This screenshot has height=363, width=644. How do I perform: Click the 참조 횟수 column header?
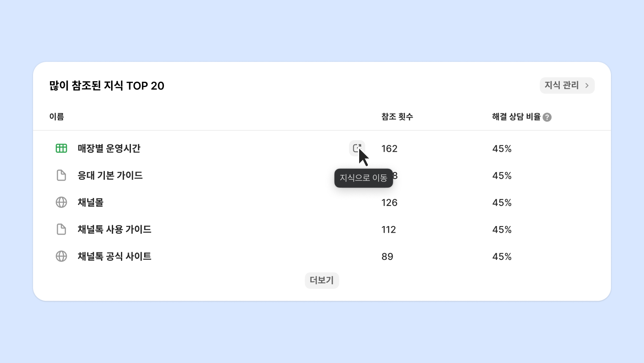pos(397,117)
